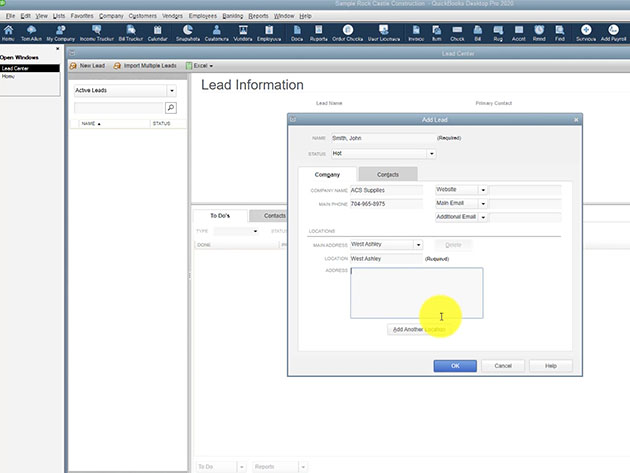Click the Find toolbar icon
This screenshot has width=630, height=473.
pos(560,33)
